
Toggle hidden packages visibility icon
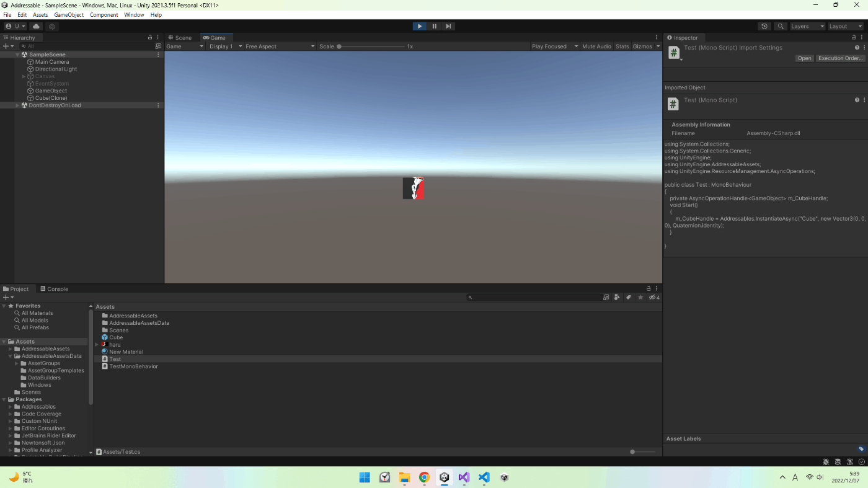(x=654, y=298)
